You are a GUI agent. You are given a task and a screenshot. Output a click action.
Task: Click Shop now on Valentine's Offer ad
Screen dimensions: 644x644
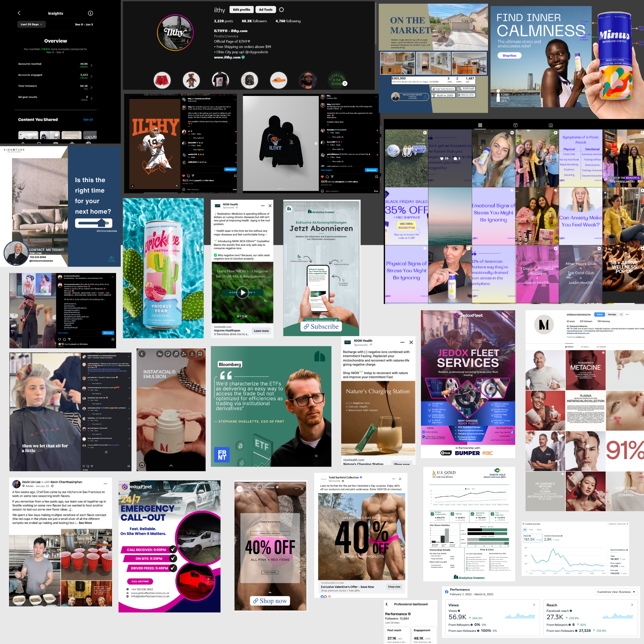tap(394, 587)
